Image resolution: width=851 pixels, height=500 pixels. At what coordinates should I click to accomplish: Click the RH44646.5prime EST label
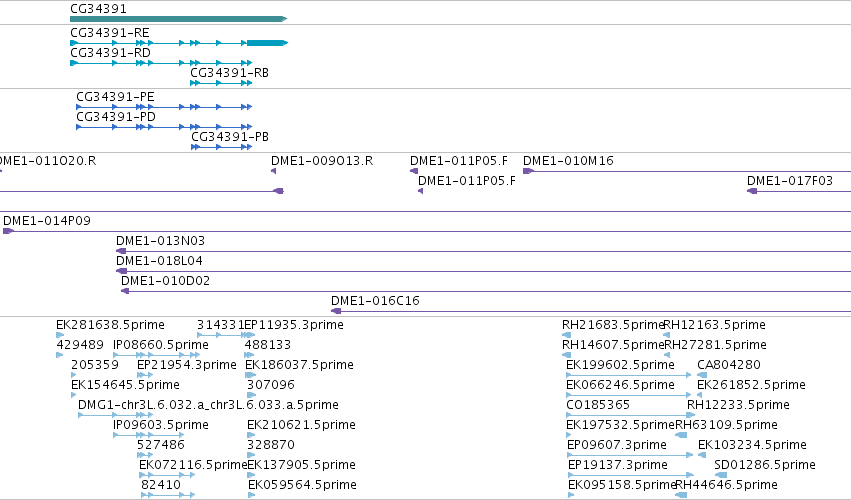726,485
